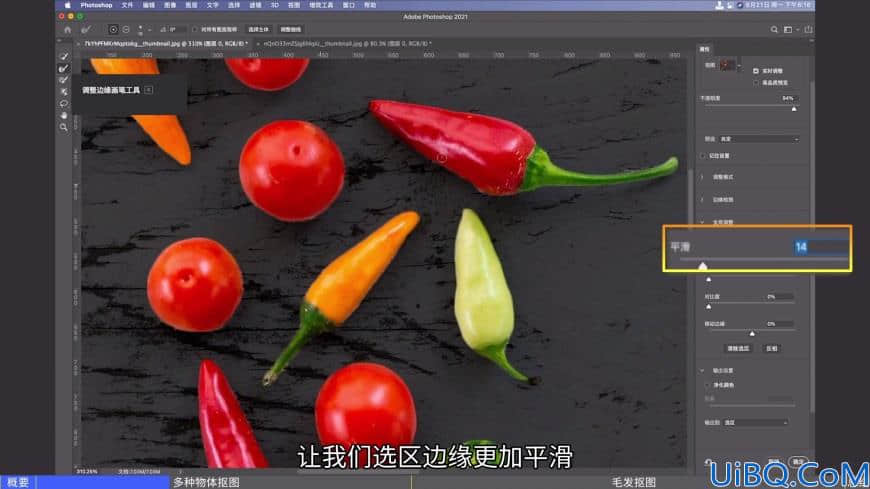The width and height of the screenshot is (870, 489).
Task: Open the 3D menu
Action: [275, 5]
